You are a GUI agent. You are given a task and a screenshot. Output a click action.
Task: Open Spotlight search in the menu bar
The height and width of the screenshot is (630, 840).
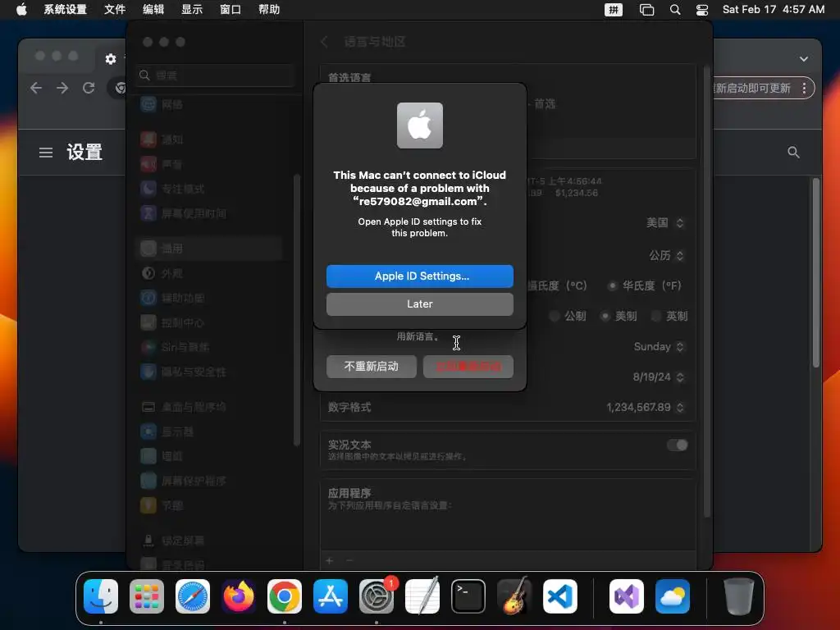pyautogui.click(x=675, y=10)
